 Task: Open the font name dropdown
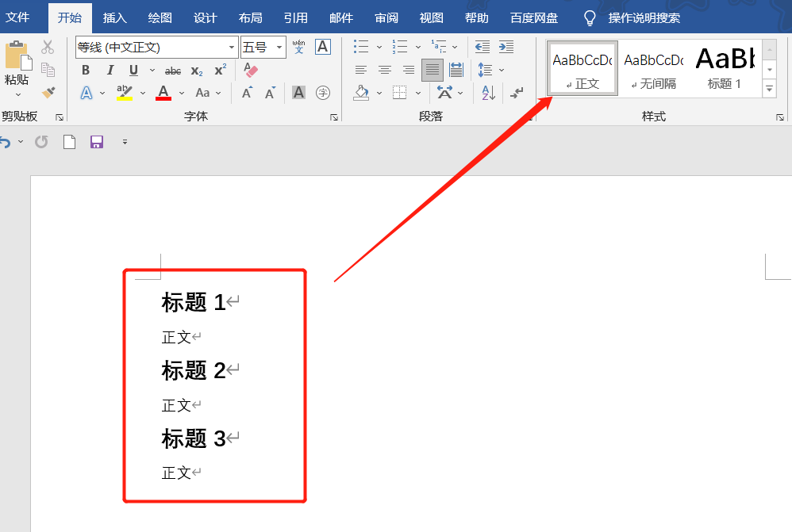click(x=232, y=48)
